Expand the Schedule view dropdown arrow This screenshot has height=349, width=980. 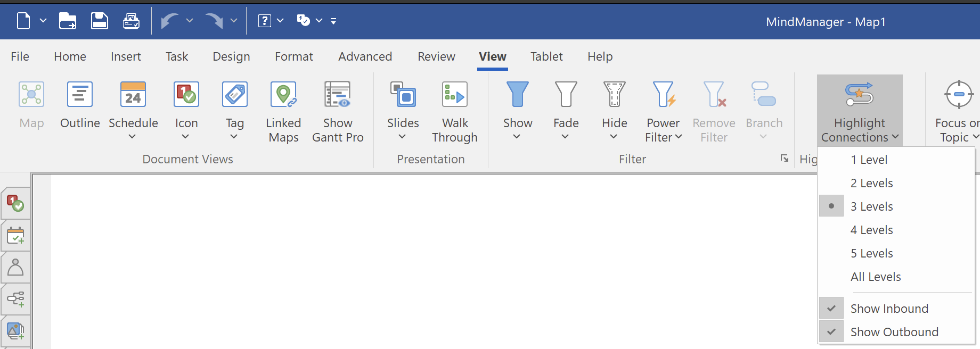(133, 137)
